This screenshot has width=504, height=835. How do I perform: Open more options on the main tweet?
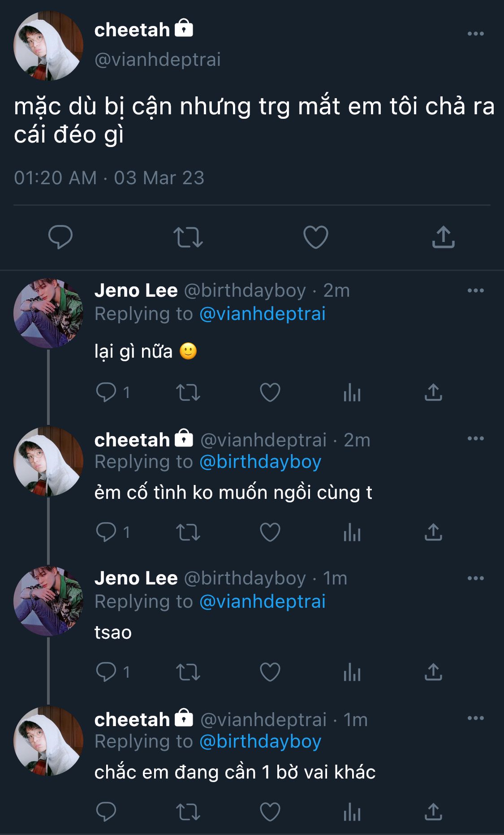tap(475, 34)
